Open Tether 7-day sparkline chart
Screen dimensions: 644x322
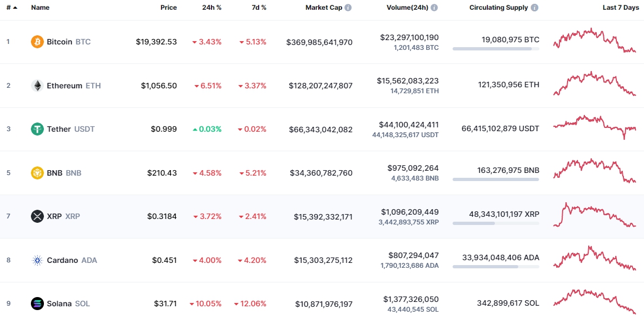coord(594,127)
